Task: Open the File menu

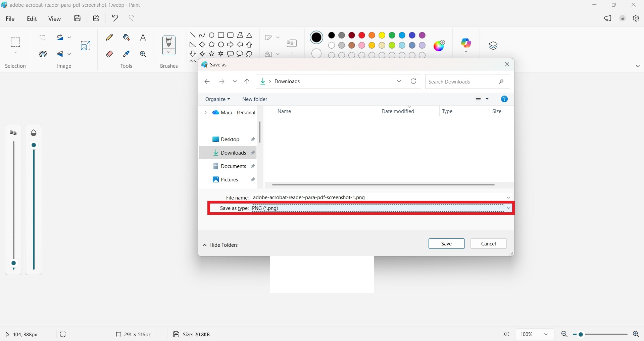Action: click(10, 19)
